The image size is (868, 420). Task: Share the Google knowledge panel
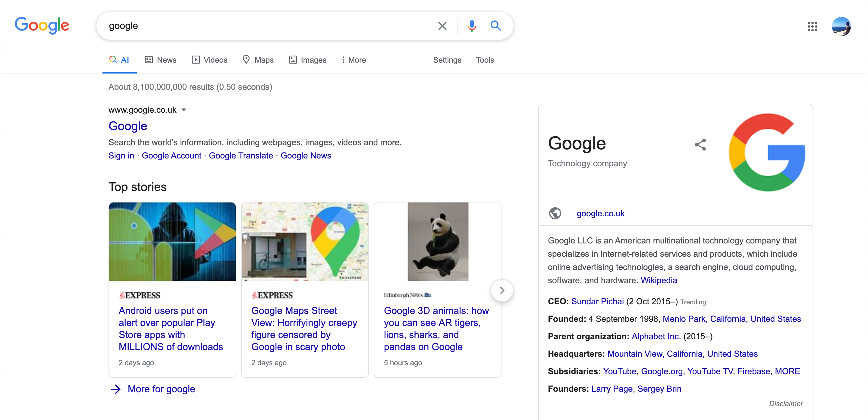pos(700,145)
